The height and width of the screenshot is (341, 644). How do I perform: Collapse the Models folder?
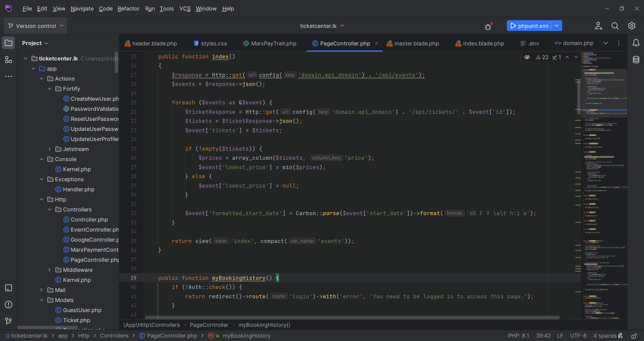tap(41, 300)
